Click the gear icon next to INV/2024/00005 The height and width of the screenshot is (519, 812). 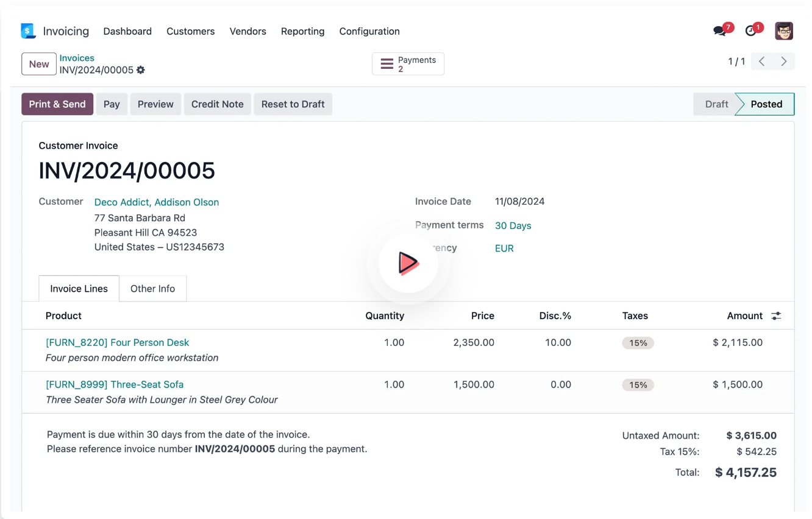(141, 70)
